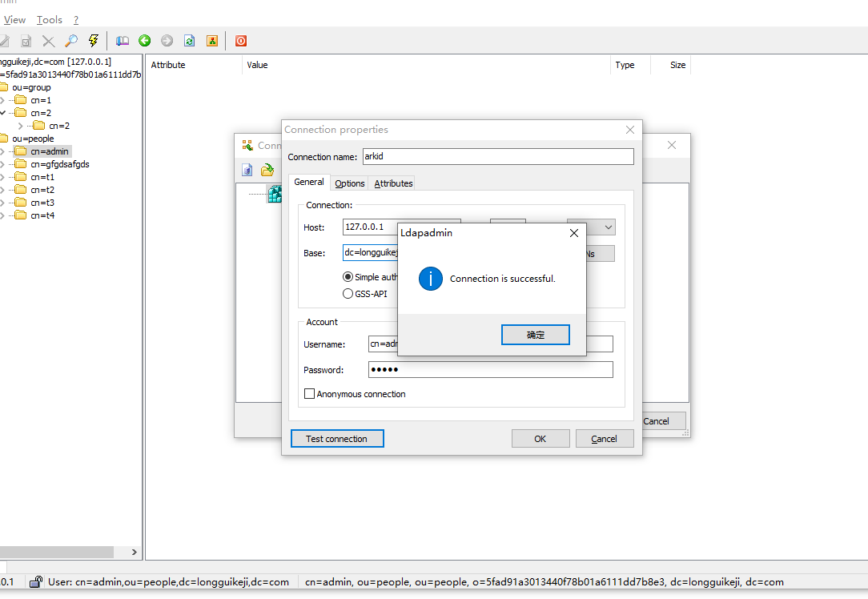Select the cn=t3 tree entry
868x599 pixels.
(42, 202)
